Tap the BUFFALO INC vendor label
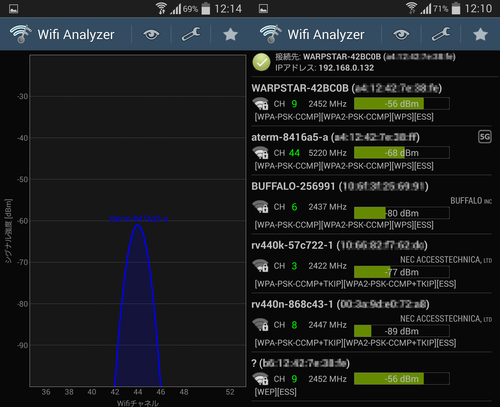Image resolution: width=500 pixels, height=407 pixels. [x=471, y=201]
